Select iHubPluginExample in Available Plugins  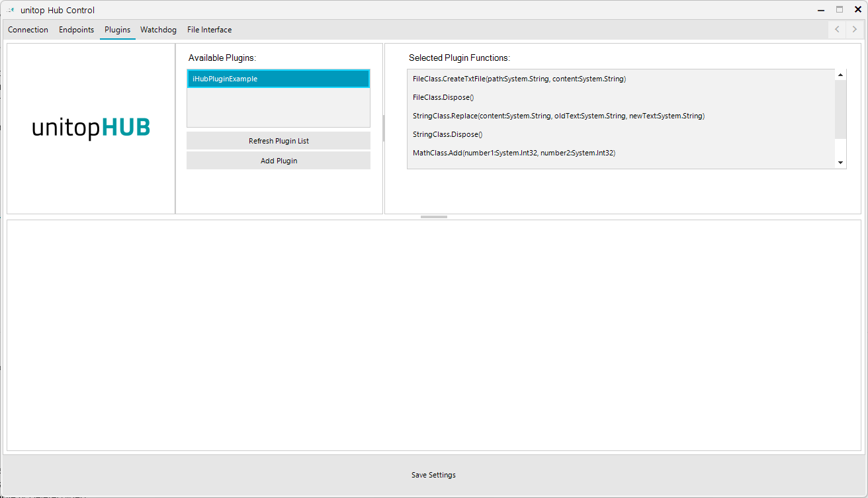point(278,79)
